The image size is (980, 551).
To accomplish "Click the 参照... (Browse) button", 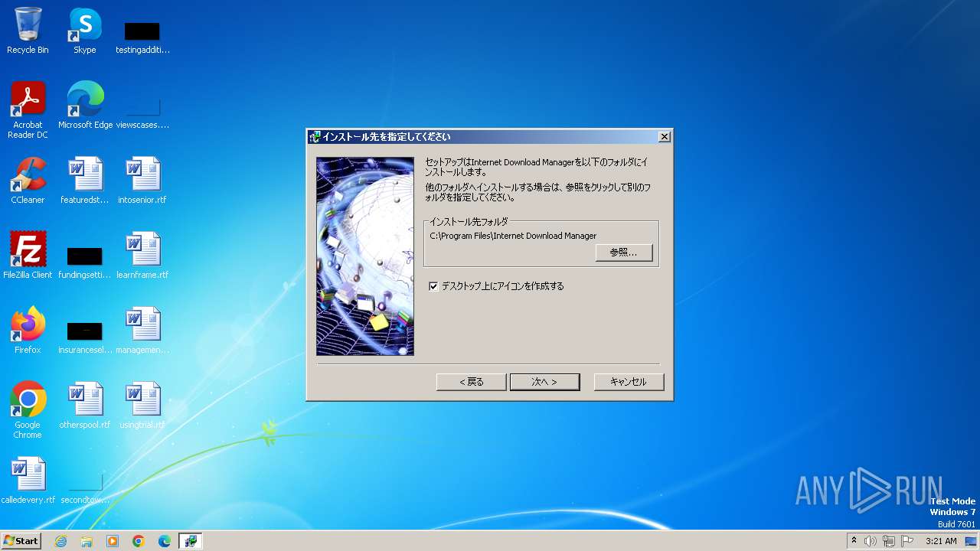I will click(624, 253).
